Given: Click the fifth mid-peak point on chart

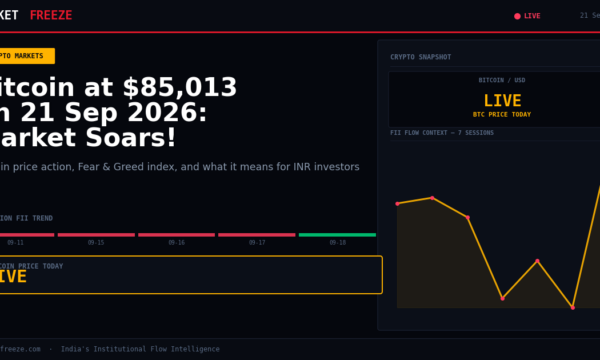Looking at the screenshot, I should pyautogui.click(x=537, y=261).
